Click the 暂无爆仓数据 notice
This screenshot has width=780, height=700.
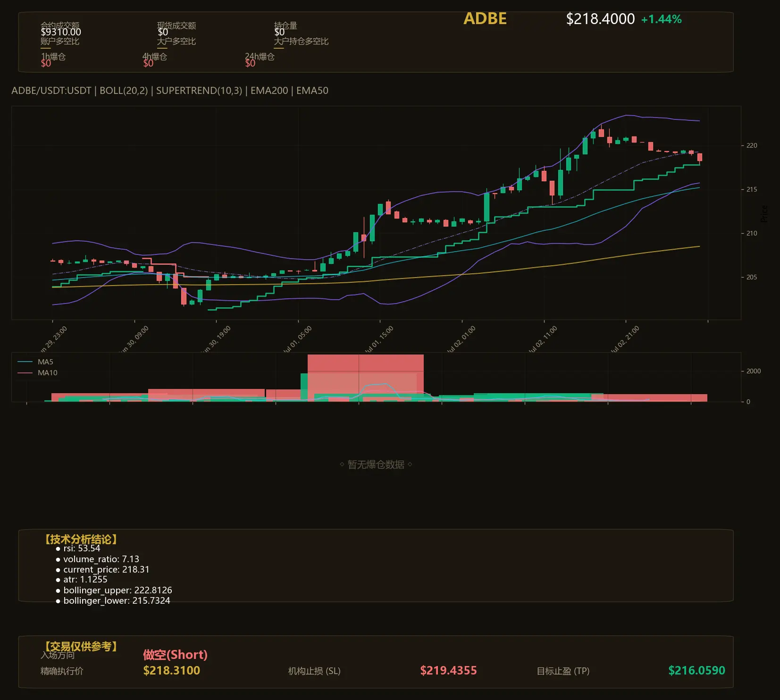tap(376, 464)
